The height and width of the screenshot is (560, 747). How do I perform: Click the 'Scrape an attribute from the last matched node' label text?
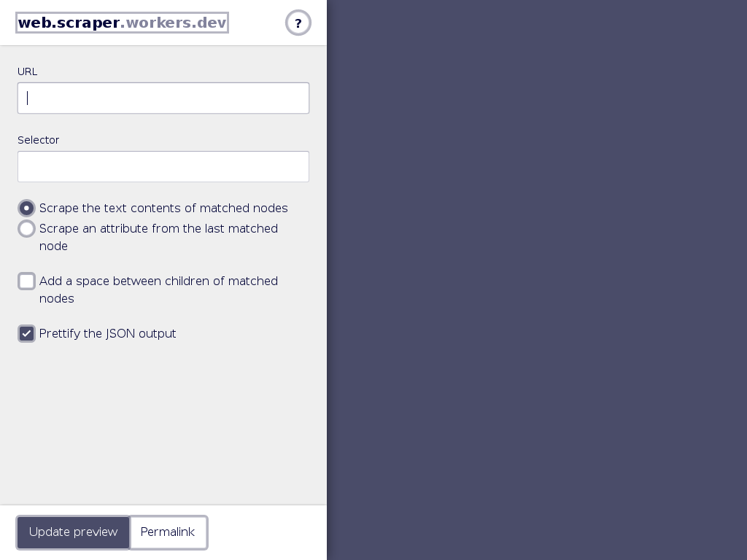(158, 237)
